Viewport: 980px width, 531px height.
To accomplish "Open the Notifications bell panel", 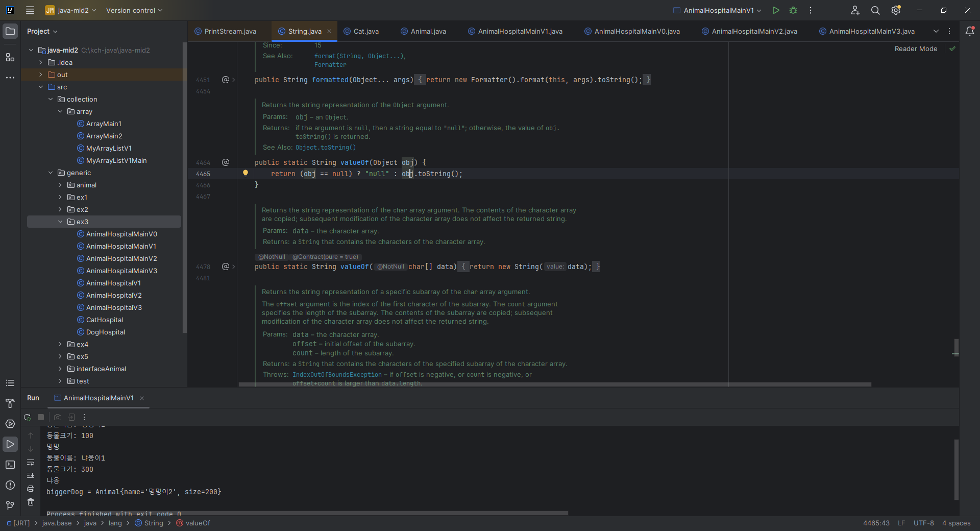I will [970, 31].
